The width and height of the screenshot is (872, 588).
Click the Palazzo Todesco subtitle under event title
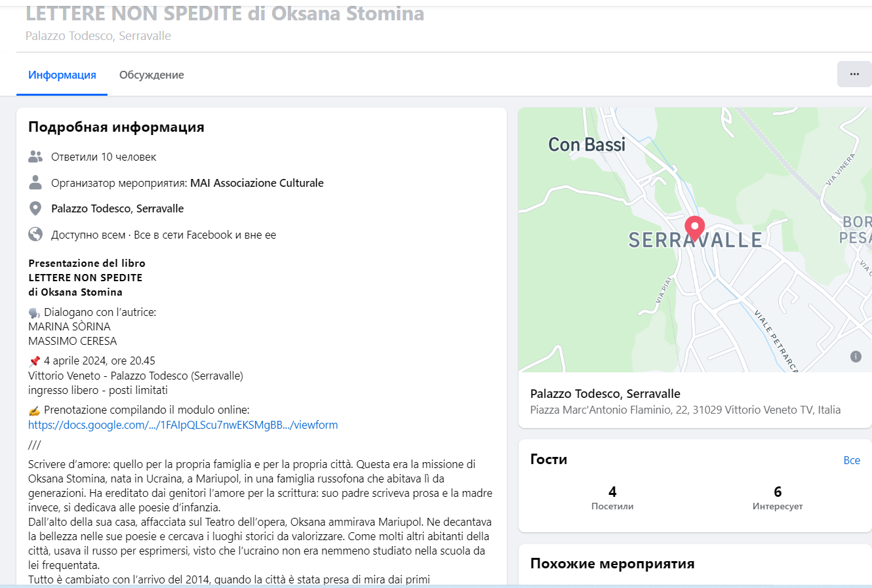[x=98, y=36]
